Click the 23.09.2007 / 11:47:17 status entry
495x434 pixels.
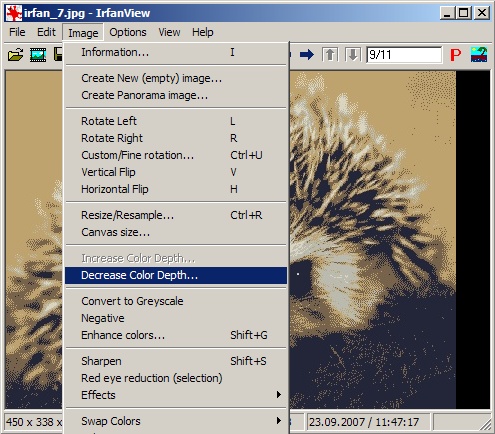pos(368,422)
